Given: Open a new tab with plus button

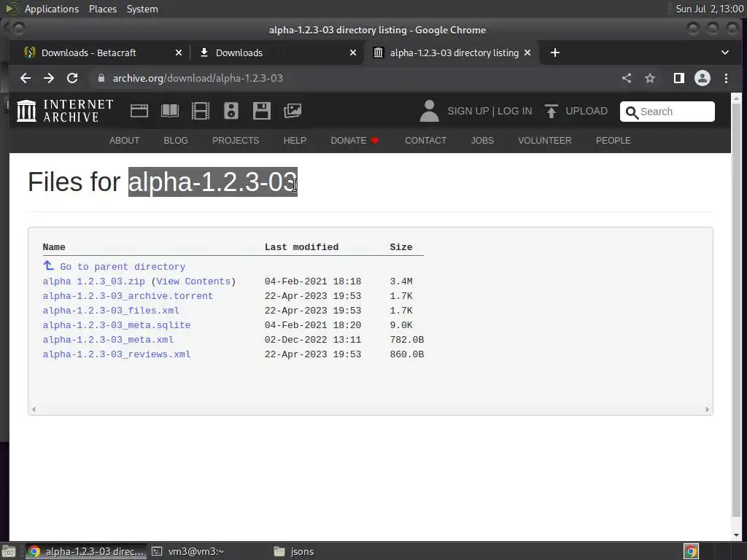Looking at the screenshot, I should (555, 52).
